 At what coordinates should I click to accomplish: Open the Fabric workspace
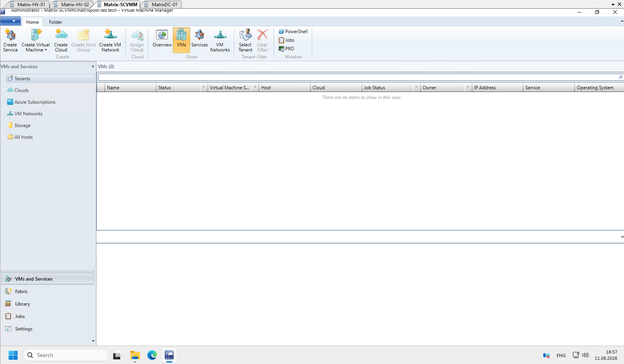48,292
